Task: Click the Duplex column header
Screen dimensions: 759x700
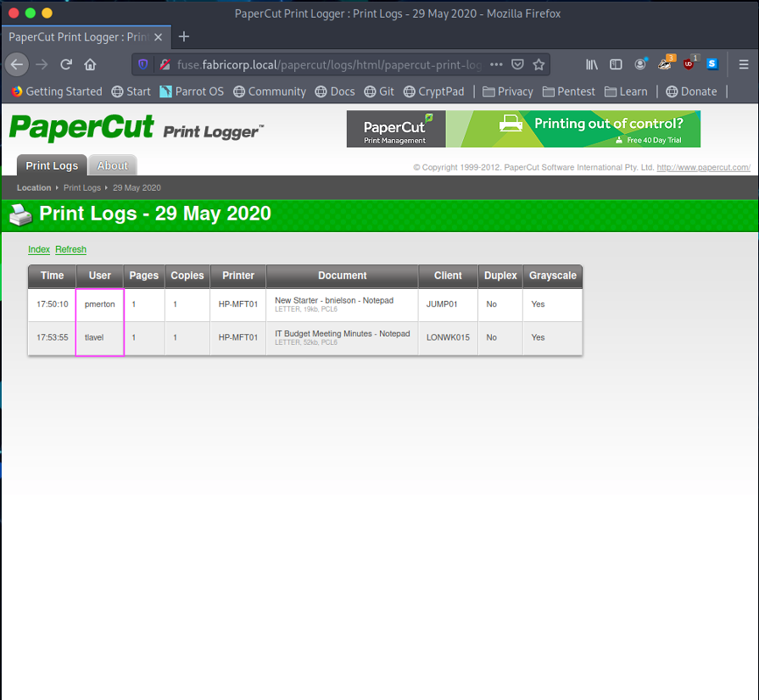Action: click(500, 275)
